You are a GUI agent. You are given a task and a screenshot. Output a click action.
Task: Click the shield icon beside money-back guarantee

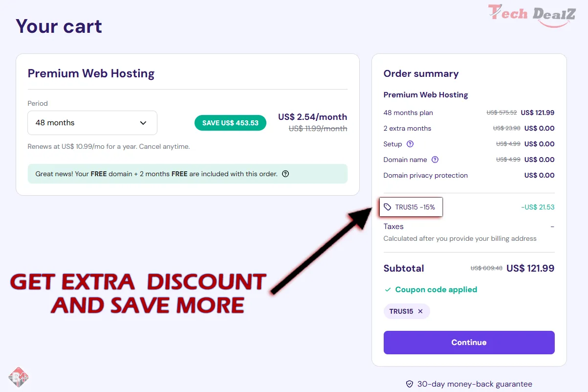point(410,384)
